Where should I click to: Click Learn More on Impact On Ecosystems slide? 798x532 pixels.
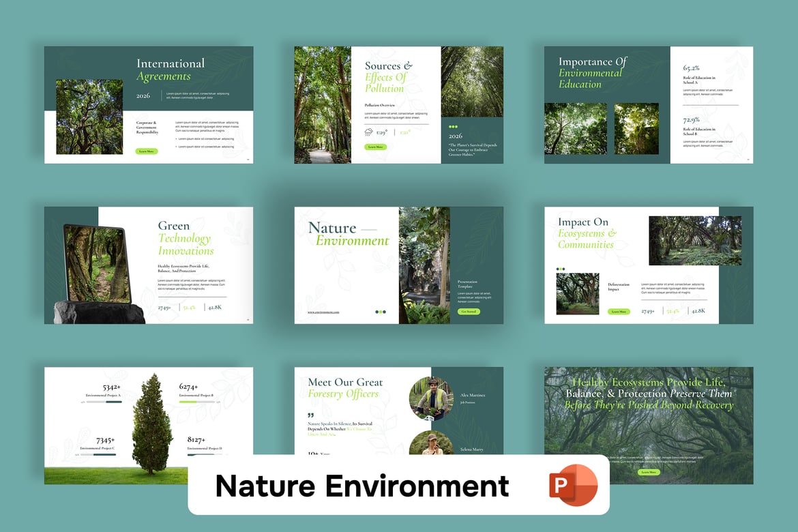click(x=619, y=311)
